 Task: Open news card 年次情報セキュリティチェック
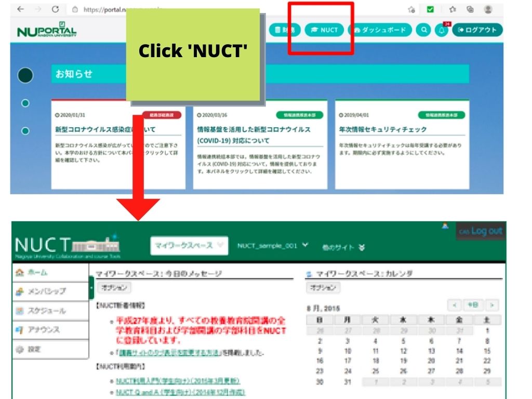point(402,144)
